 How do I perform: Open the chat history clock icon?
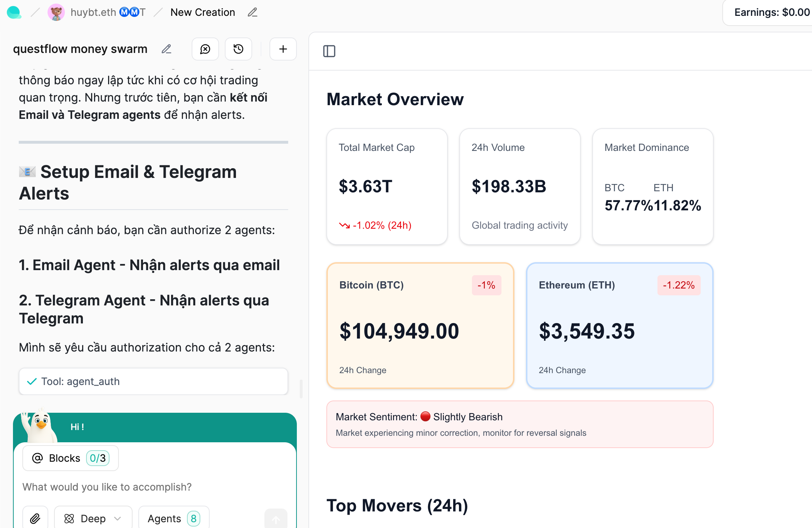(238, 49)
